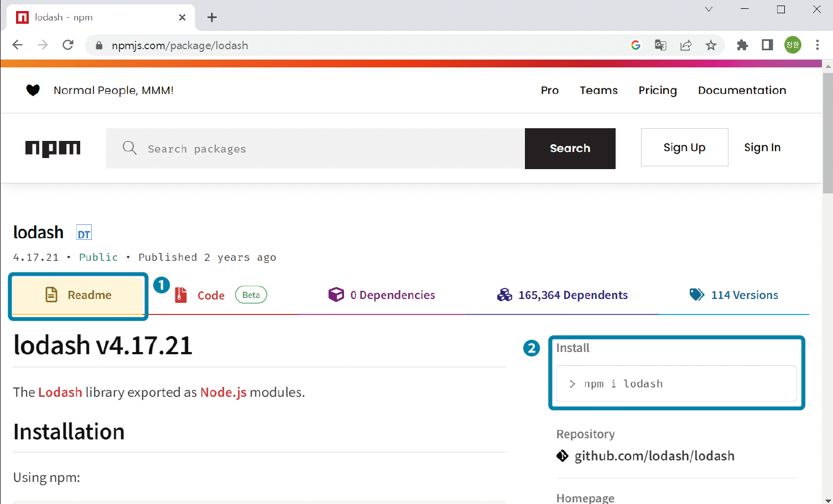Click the purple Dependencies cube icon
833x504 pixels.
(336, 295)
